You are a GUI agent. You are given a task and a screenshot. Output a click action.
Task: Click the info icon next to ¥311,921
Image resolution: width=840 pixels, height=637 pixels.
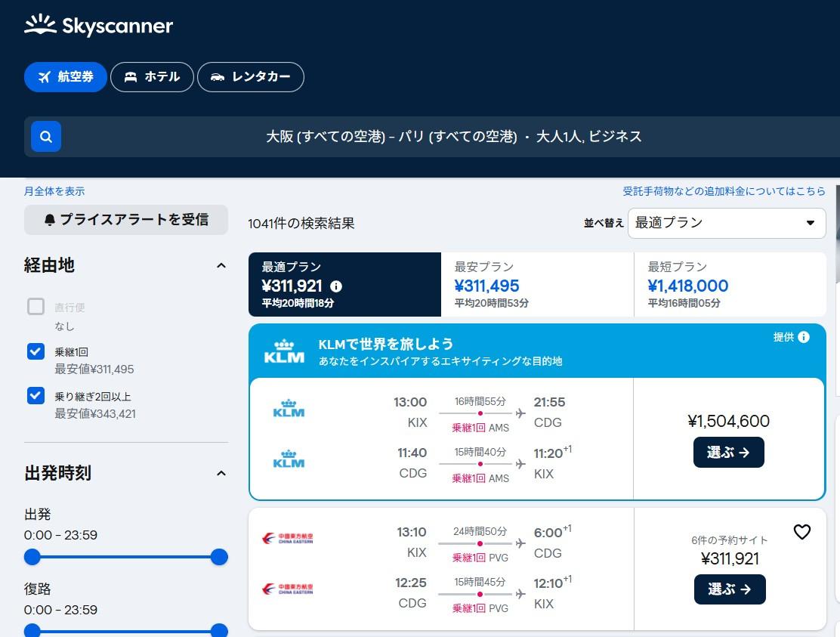pos(336,286)
